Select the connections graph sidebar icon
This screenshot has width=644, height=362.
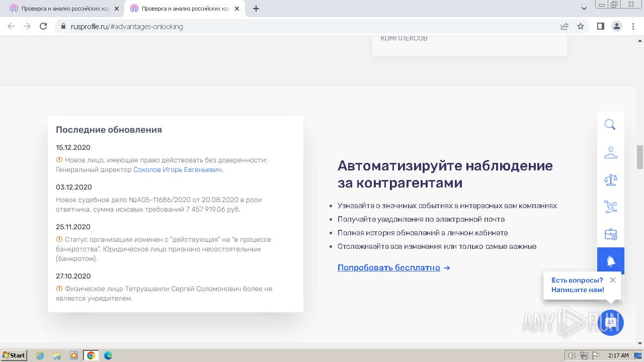coord(610,207)
